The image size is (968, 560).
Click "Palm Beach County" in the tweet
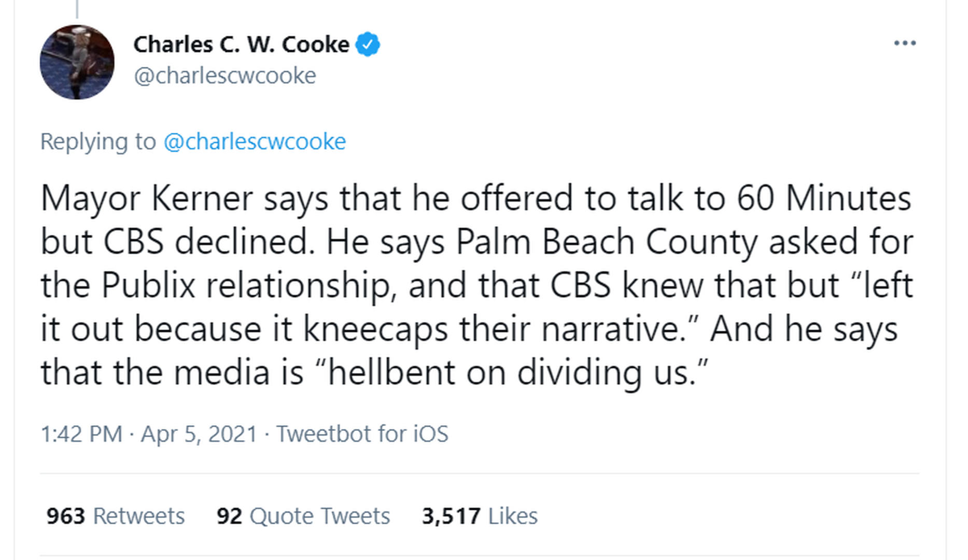click(x=607, y=242)
